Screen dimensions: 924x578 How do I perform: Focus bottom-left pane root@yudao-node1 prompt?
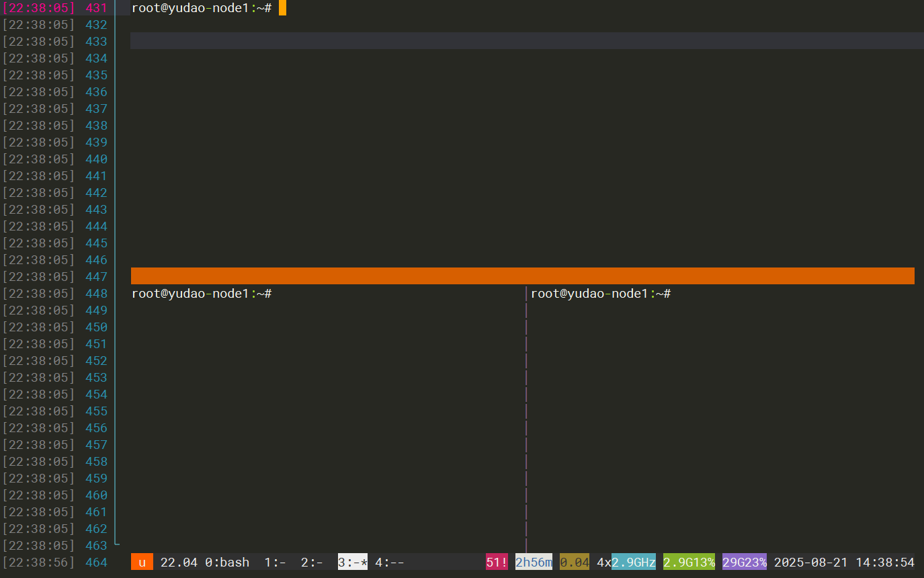[202, 294]
